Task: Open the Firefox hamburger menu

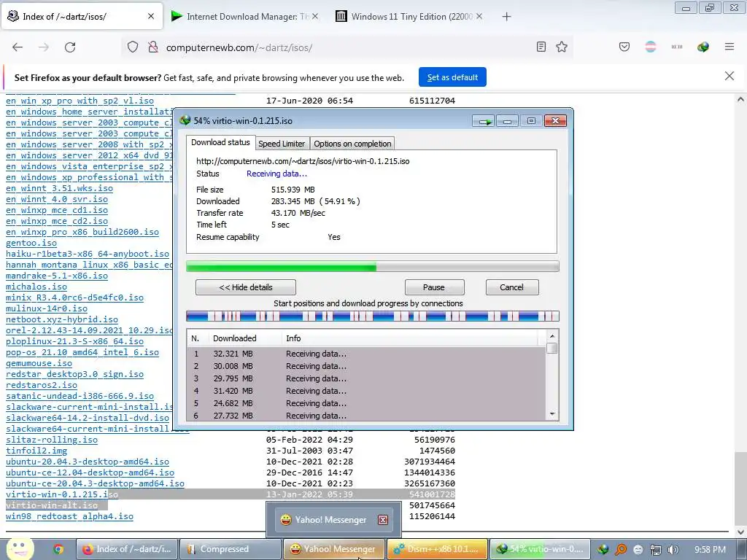Action: tap(729, 47)
